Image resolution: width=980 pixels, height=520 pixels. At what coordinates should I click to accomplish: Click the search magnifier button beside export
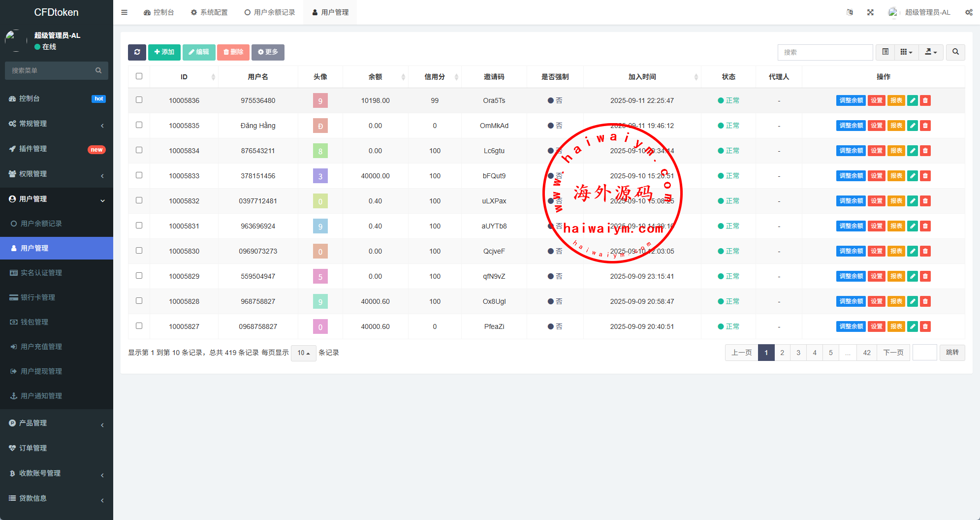click(955, 52)
